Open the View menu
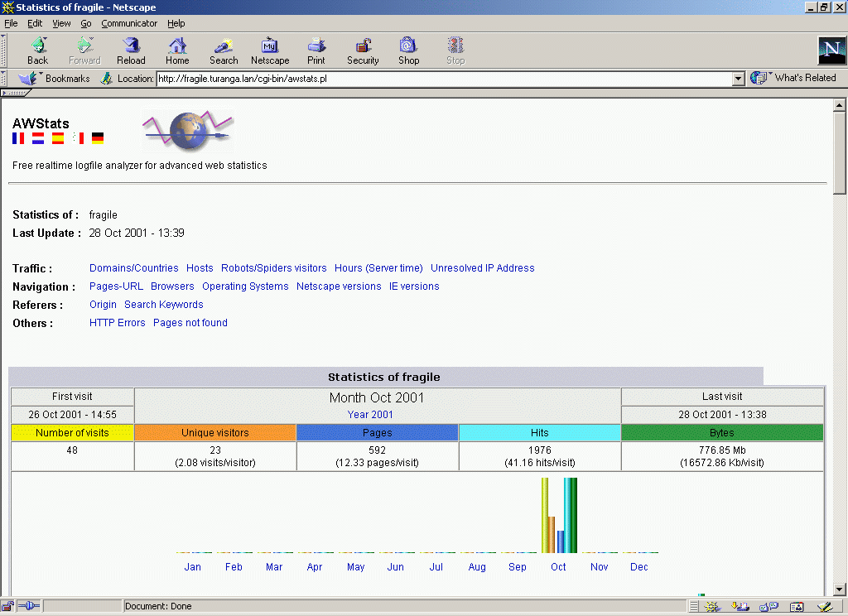Image resolution: width=848 pixels, height=616 pixels. click(61, 23)
